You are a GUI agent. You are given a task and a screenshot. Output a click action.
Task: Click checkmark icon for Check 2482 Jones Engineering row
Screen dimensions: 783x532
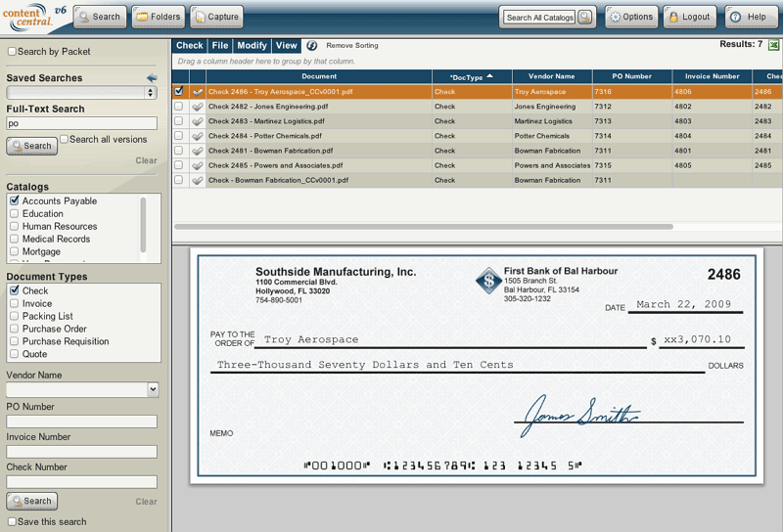(198, 107)
